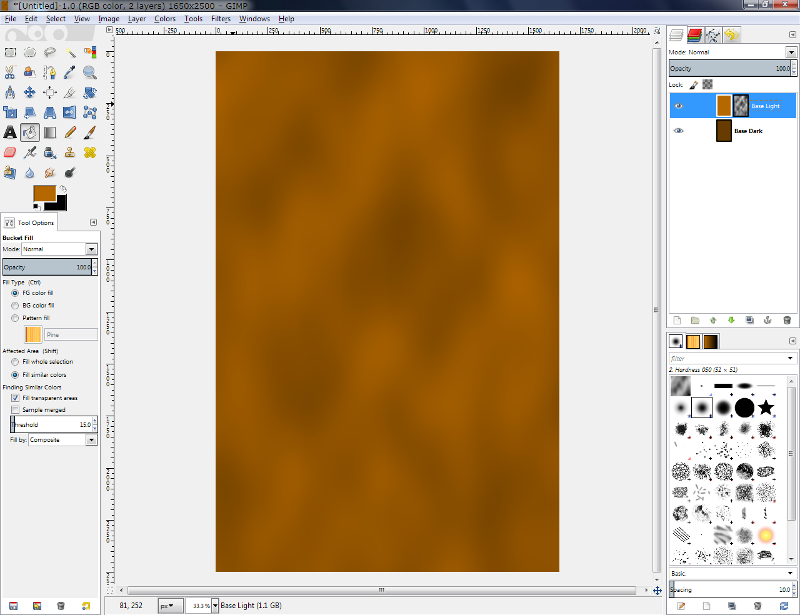The image size is (800, 615).
Task: Select the Text tool
Action: click(x=10, y=133)
